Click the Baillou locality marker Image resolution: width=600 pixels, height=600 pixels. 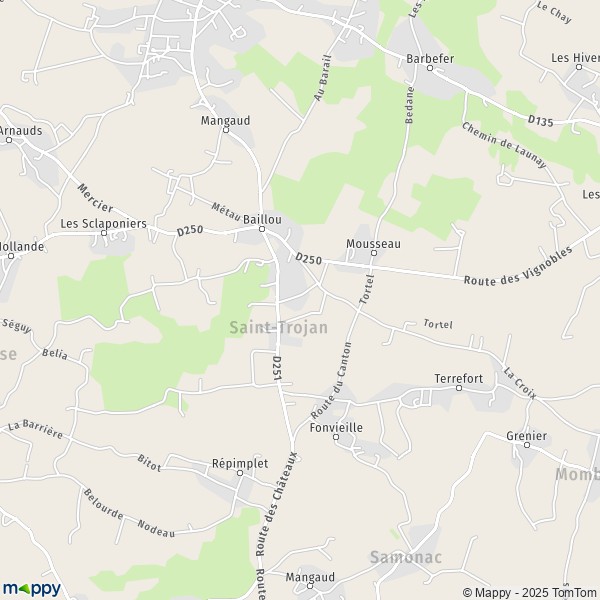coord(262,229)
